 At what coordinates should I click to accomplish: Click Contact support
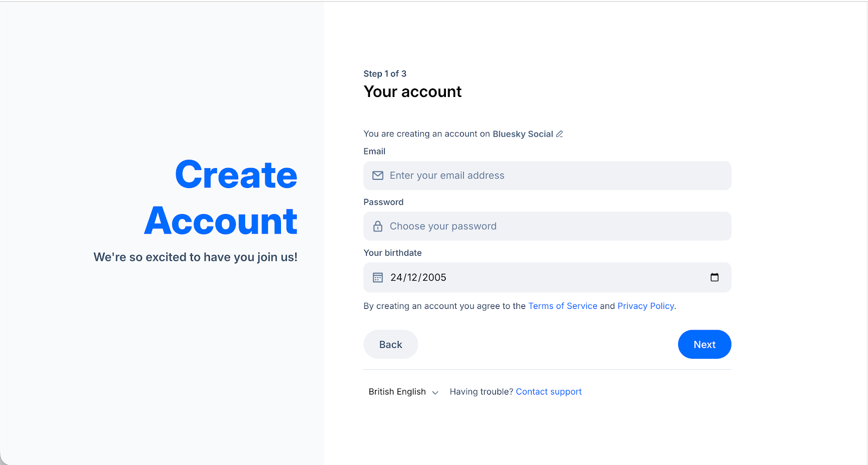click(548, 391)
